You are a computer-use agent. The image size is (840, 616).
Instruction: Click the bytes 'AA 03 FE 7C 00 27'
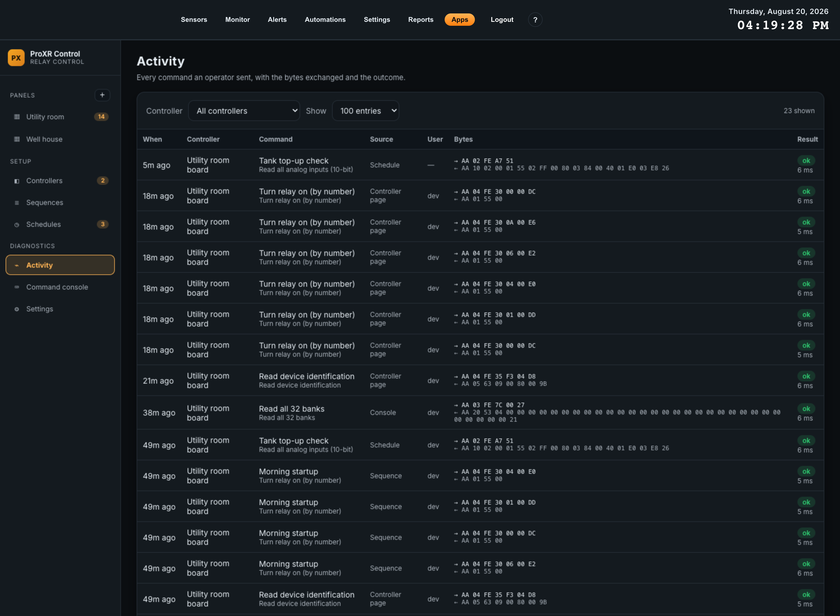click(x=493, y=405)
